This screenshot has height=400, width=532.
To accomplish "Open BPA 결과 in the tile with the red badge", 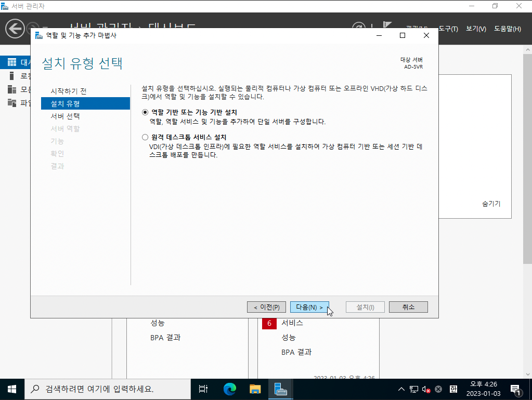I will tap(296, 352).
